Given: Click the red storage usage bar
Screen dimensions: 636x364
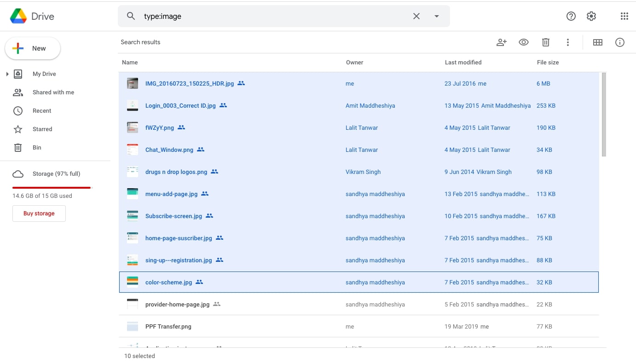Looking at the screenshot, I should 52,188.
